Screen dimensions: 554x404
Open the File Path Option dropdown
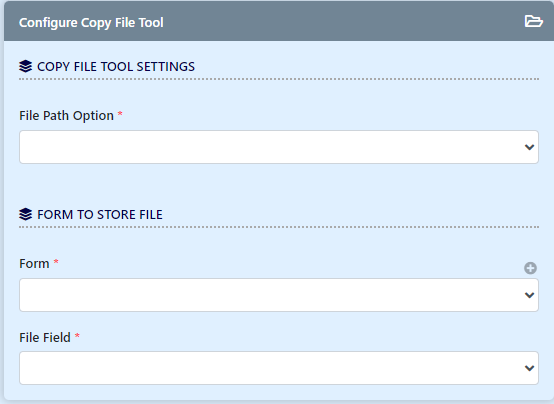point(279,147)
